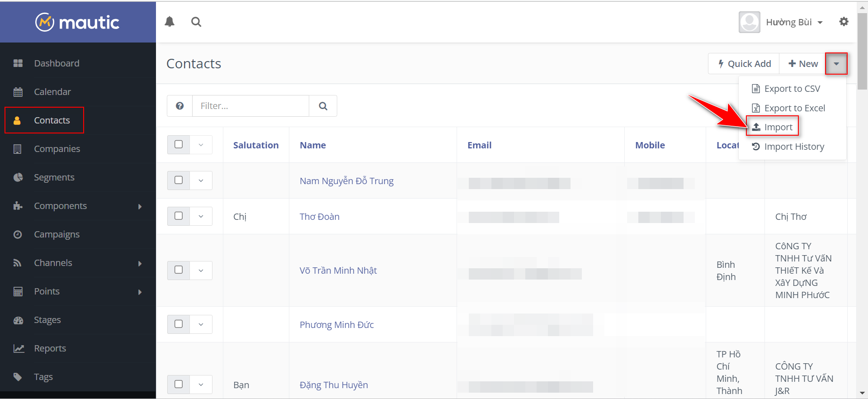Open Dashboard from the sidebar
The image size is (868, 399).
click(x=57, y=63)
